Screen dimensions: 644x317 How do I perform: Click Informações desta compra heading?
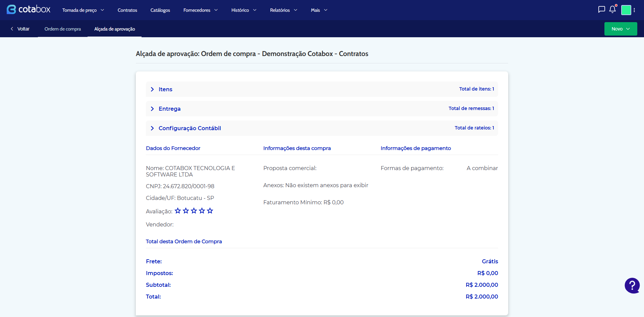(297, 148)
